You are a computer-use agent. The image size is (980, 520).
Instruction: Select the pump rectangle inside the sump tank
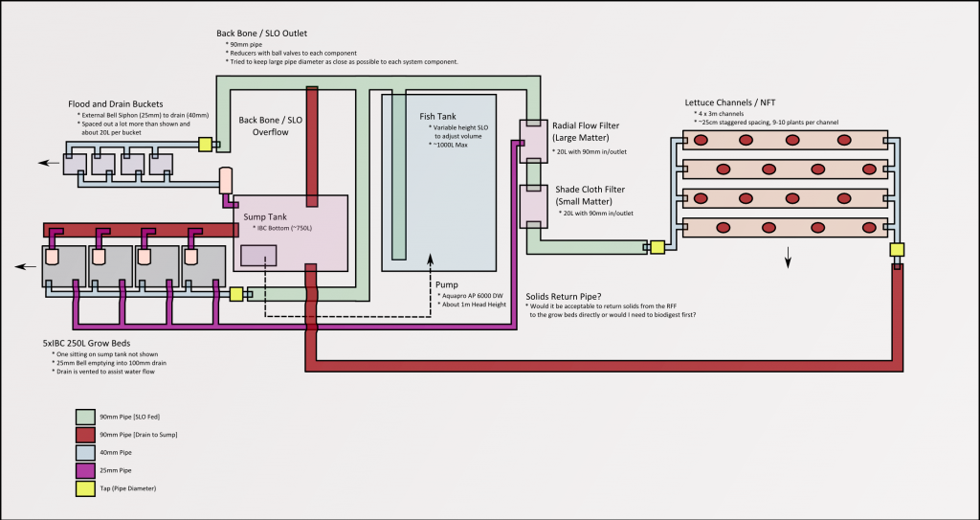pos(257,256)
